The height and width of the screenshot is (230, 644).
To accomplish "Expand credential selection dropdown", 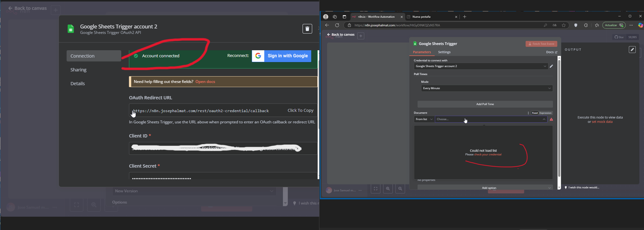I will (481, 66).
